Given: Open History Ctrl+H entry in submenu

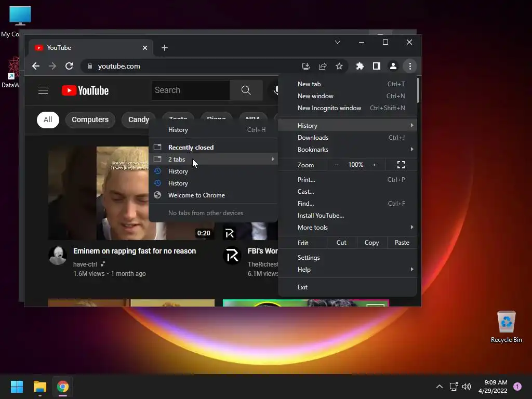Looking at the screenshot, I should (x=213, y=129).
